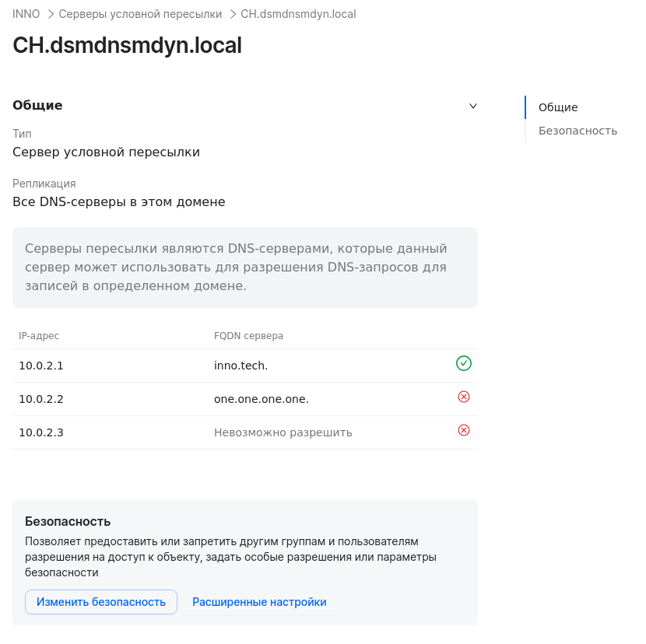This screenshot has width=646, height=644.
Task: Select CH.dsmdnsmdyn.local breadcrumb item
Action: coord(298,14)
